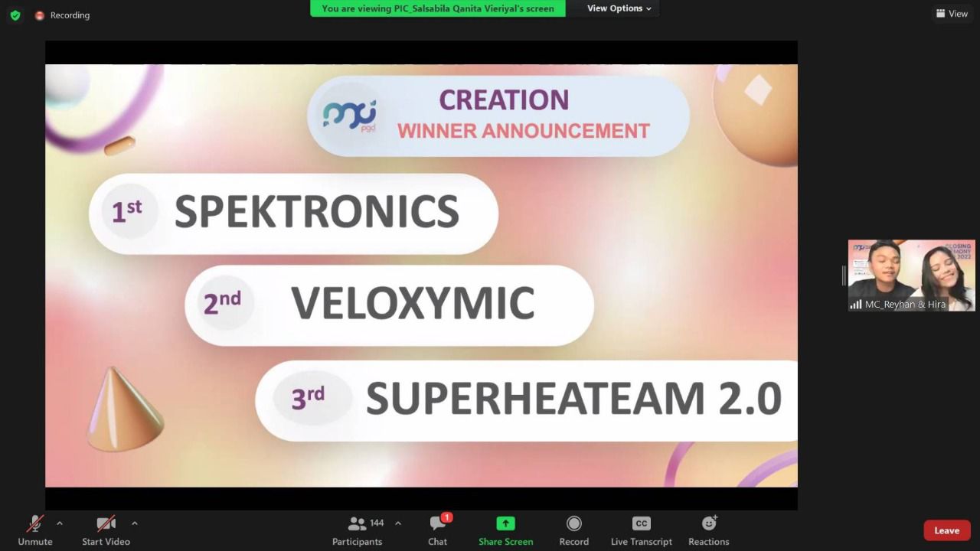
Task: Enable Live Transcript captions
Action: (x=641, y=530)
